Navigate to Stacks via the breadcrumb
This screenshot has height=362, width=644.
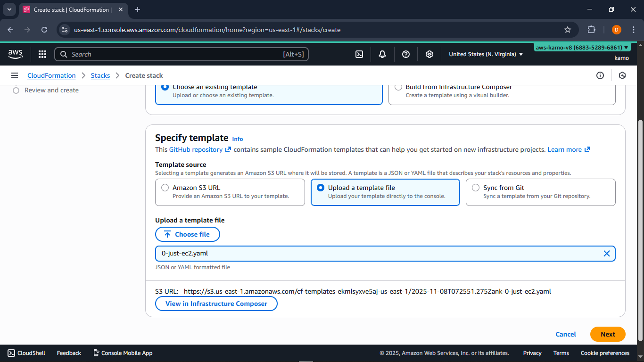(x=100, y=75)
